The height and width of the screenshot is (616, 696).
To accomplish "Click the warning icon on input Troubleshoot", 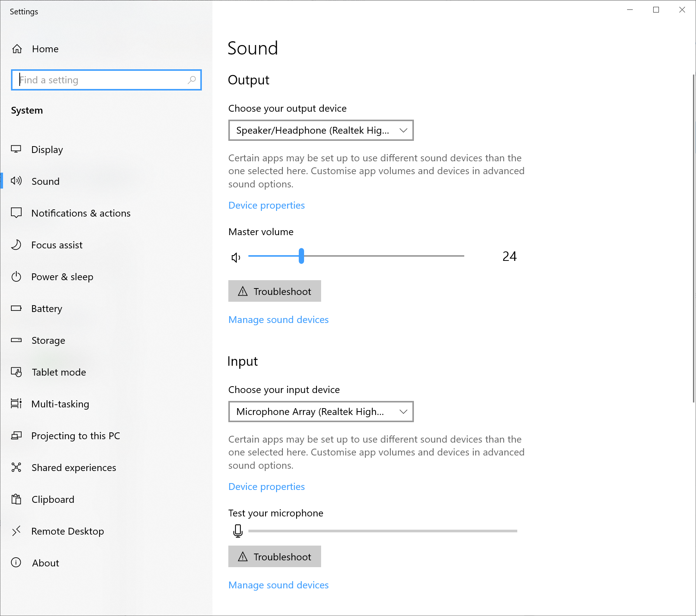I will click(x=243, y=557).
